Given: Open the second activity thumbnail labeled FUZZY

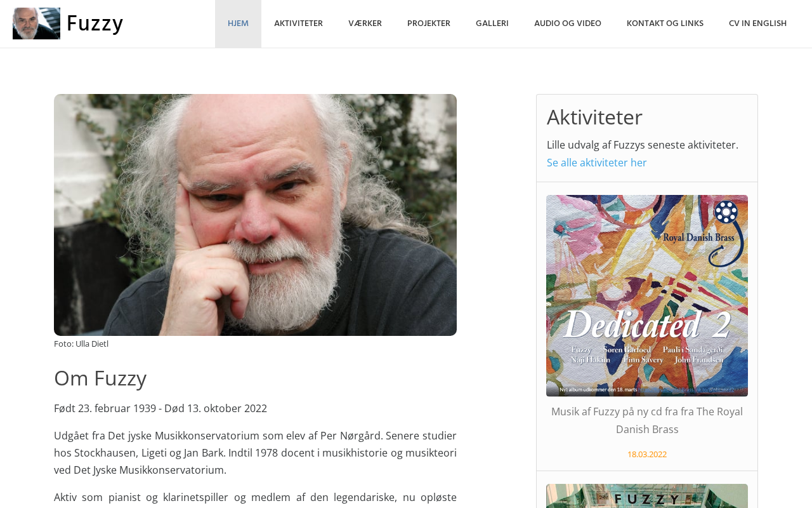Looking at the screenshot, I should (x=647, y=496).
